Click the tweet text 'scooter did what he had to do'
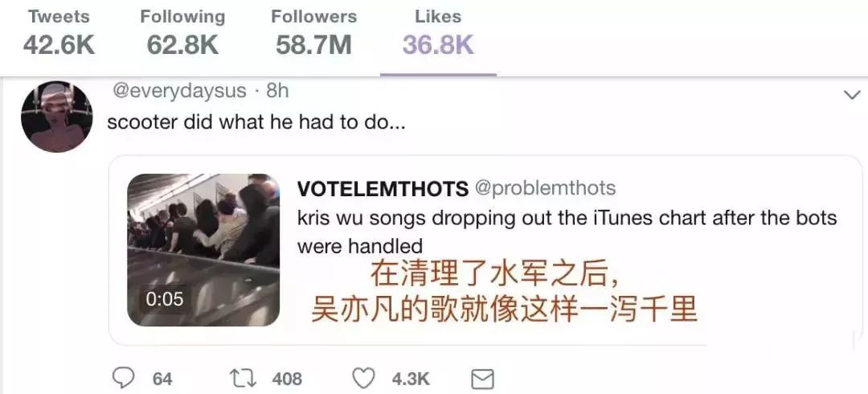This screenshot has height=394, width=868. click(256, 122)
